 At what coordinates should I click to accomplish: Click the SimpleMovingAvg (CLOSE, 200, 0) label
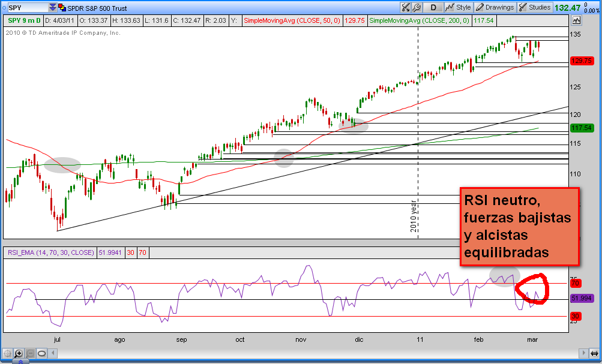420,20
